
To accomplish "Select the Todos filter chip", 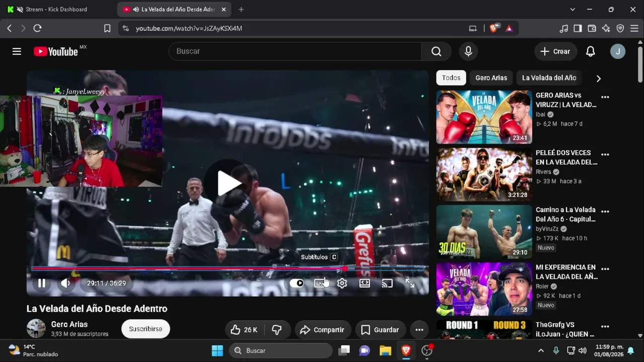I will [x=451, y=78].
